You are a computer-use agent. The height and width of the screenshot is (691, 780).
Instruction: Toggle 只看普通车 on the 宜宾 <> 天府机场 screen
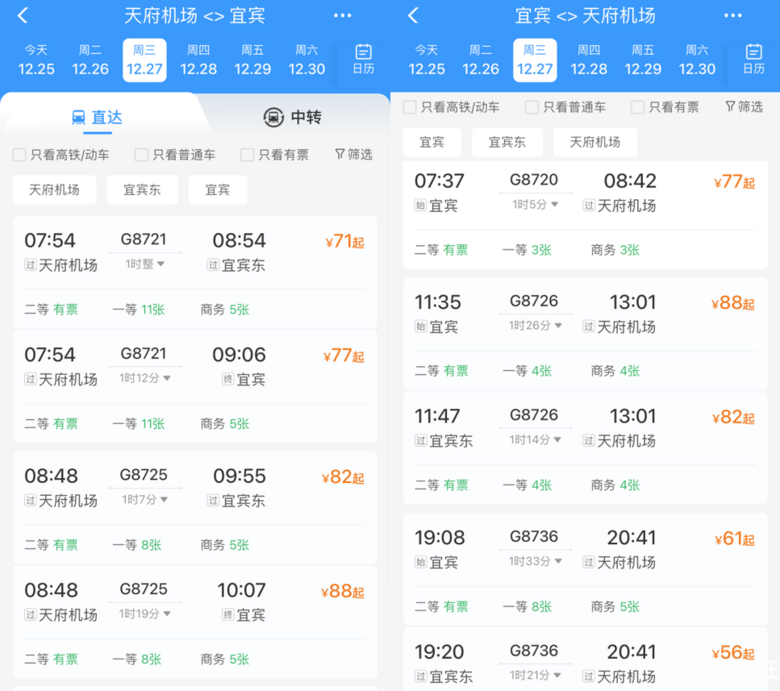click(566, 107)
